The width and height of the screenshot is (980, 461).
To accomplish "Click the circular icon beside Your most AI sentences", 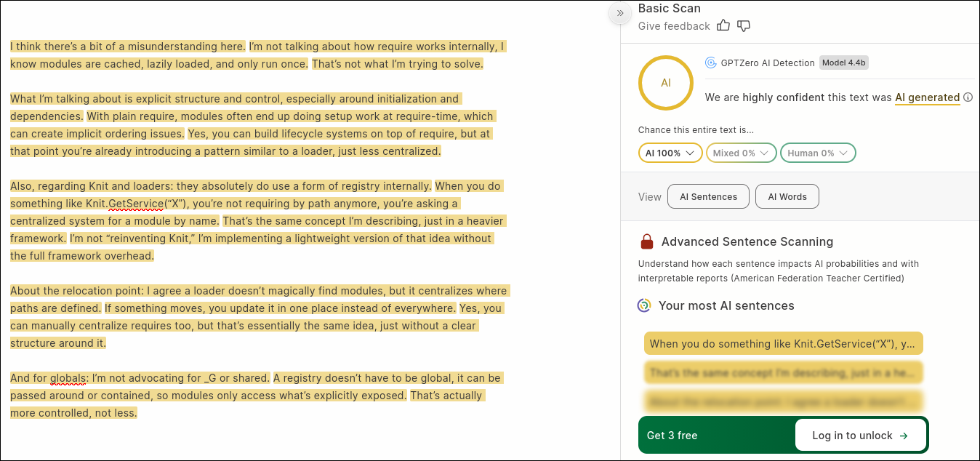I will [x=644, y=305].
